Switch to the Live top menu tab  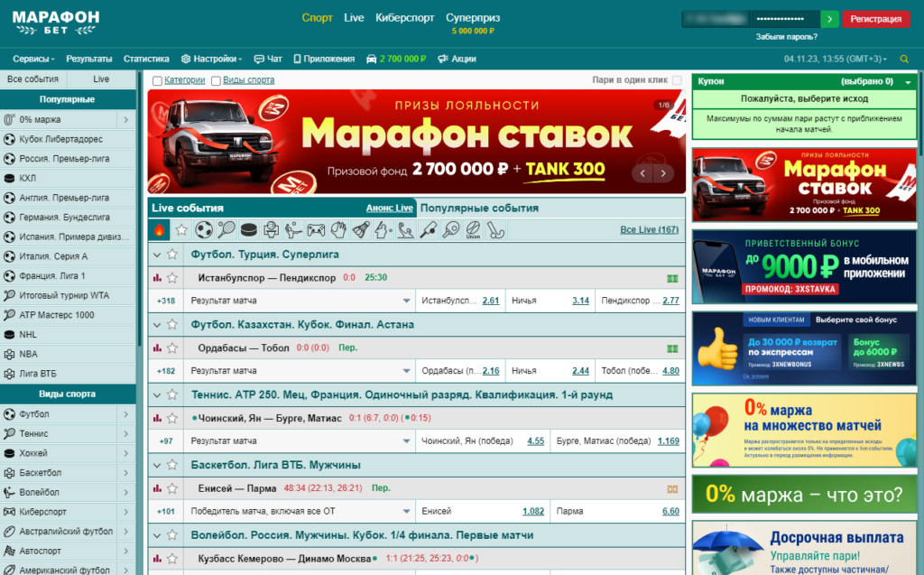[354, 18]
